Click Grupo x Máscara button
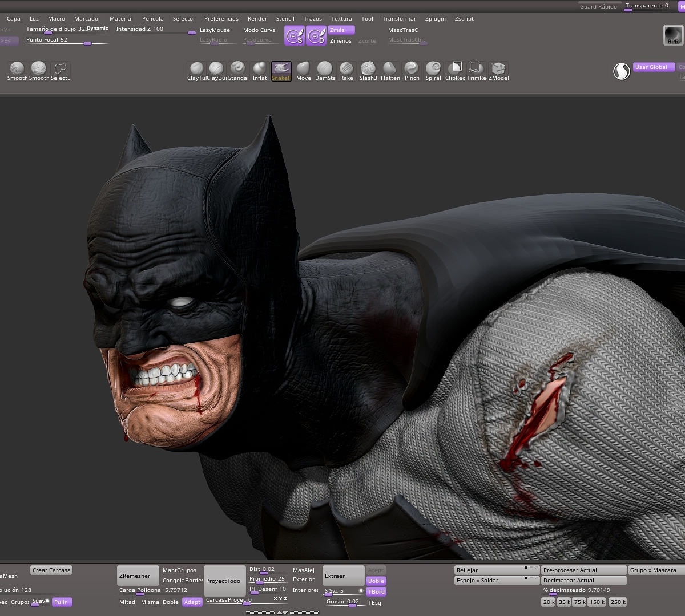The image size is (685, 616). [x=656, y=570]
